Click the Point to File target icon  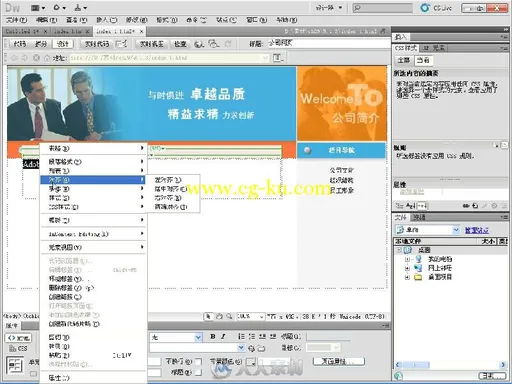pyautogui.click(x=251, y=348)
